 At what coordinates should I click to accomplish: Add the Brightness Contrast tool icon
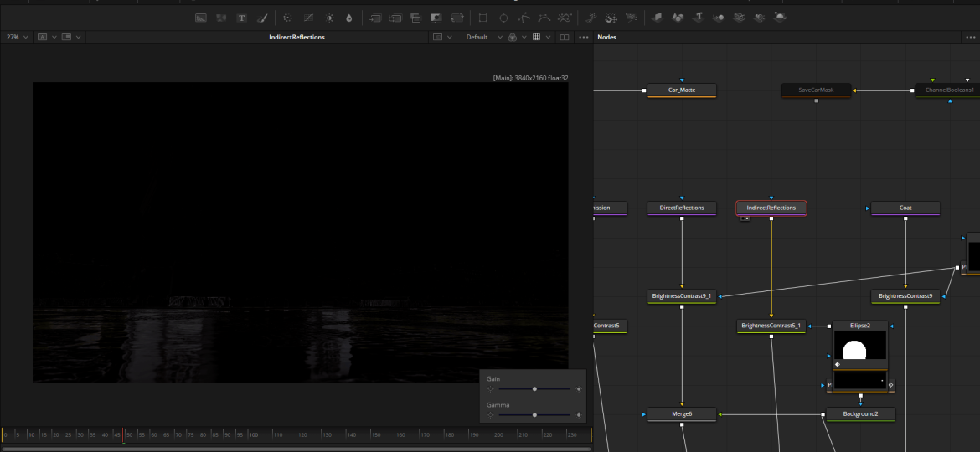329,18
